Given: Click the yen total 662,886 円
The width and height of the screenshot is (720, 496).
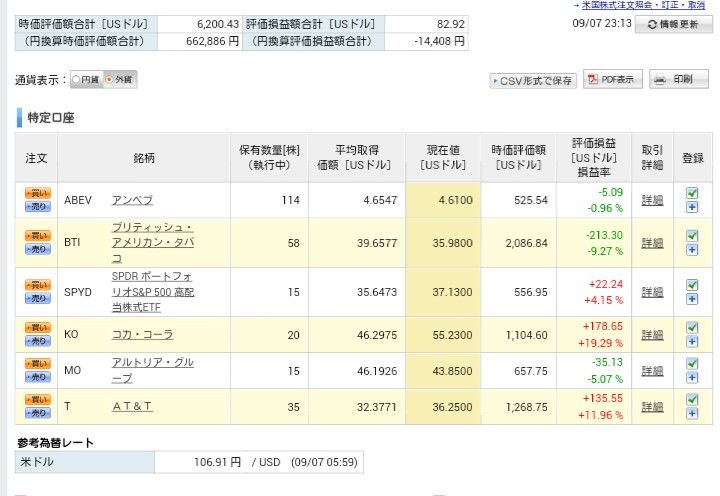Looking at the screenshot, I should 212,41.
